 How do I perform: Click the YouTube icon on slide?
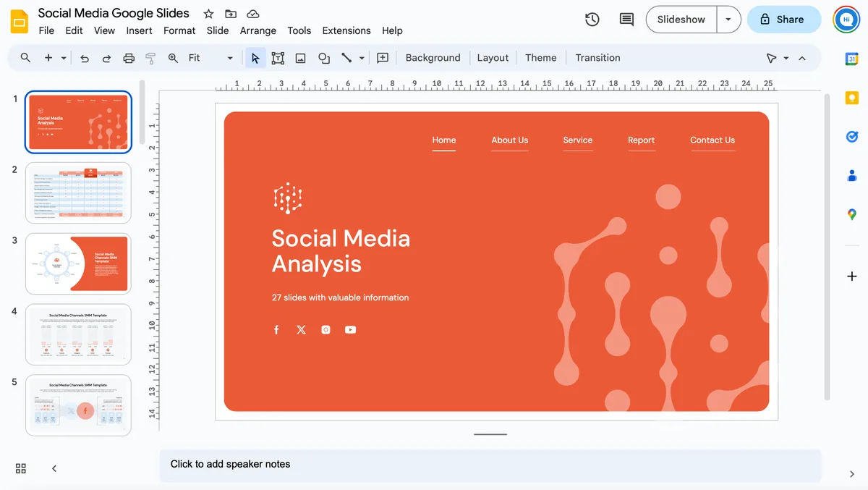(350, 330)
